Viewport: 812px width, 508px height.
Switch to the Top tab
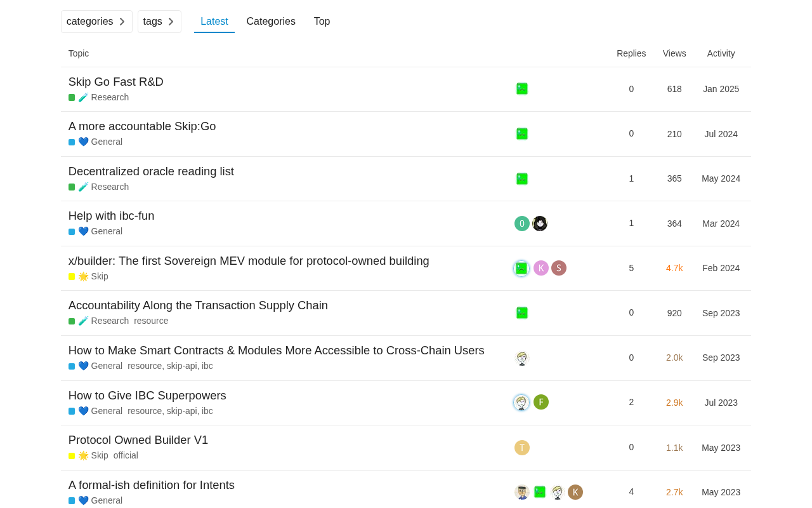(x=322, y=22)
